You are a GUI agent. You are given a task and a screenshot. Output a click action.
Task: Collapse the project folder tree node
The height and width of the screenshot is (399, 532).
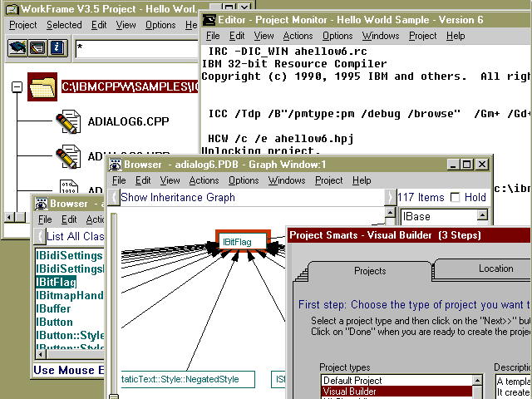[17, 87]
